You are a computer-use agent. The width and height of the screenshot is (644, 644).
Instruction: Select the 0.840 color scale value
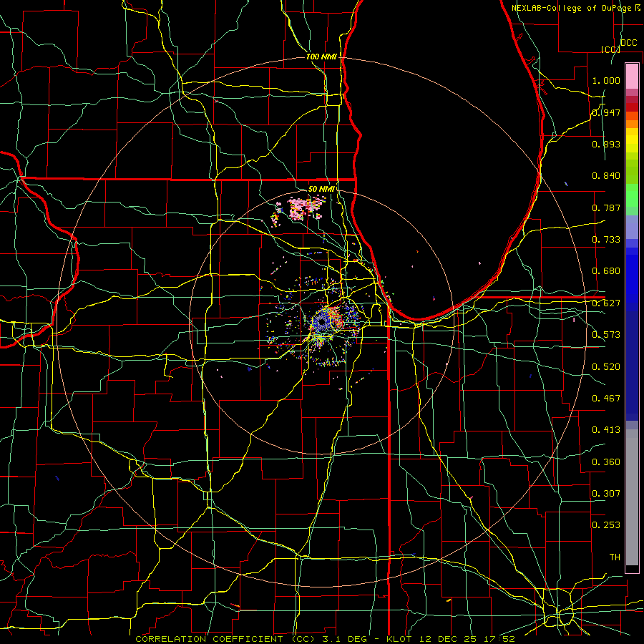(606, 176)
